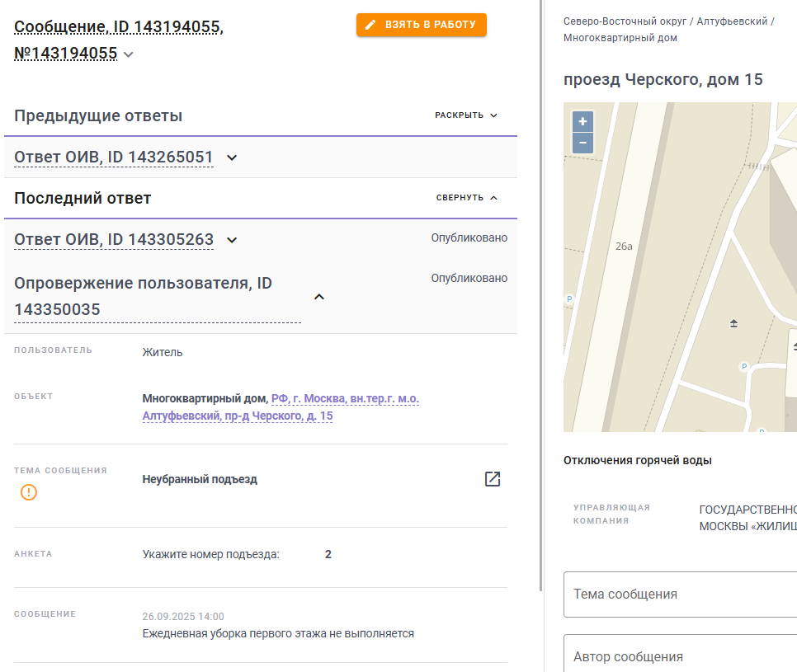Viewport: 797px width, 672px height.
Task: Click the left panel vertical scrollbar
Action: tap(541, 294)
